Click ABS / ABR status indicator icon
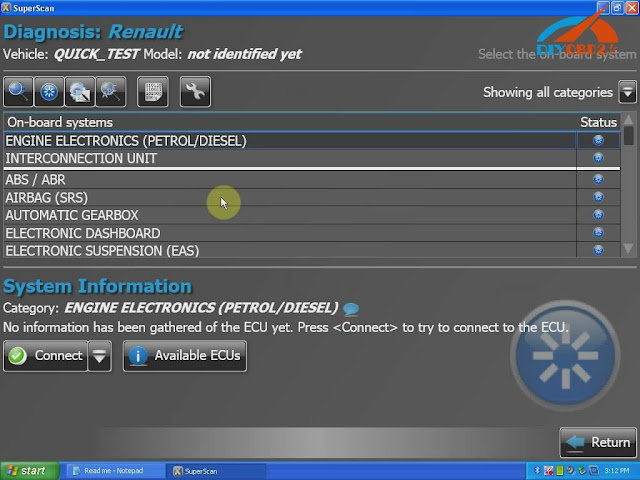The image size is (640, 480). (x=598, y=180)
